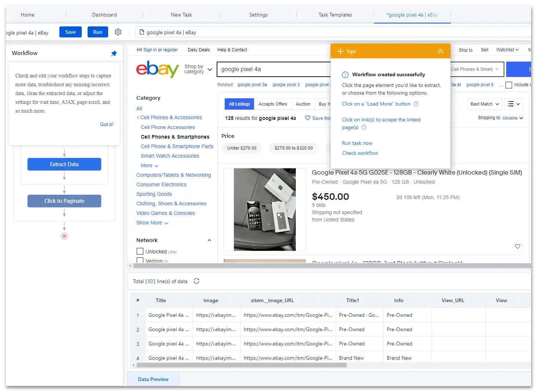Open the Dashboard tab
This screenshot has height=392, width=537.
(104, 15)
